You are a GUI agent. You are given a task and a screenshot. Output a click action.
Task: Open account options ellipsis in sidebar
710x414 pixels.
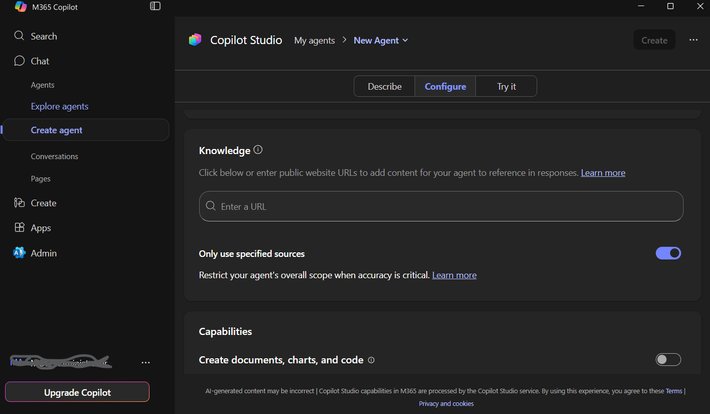click(x=146, y=362)
